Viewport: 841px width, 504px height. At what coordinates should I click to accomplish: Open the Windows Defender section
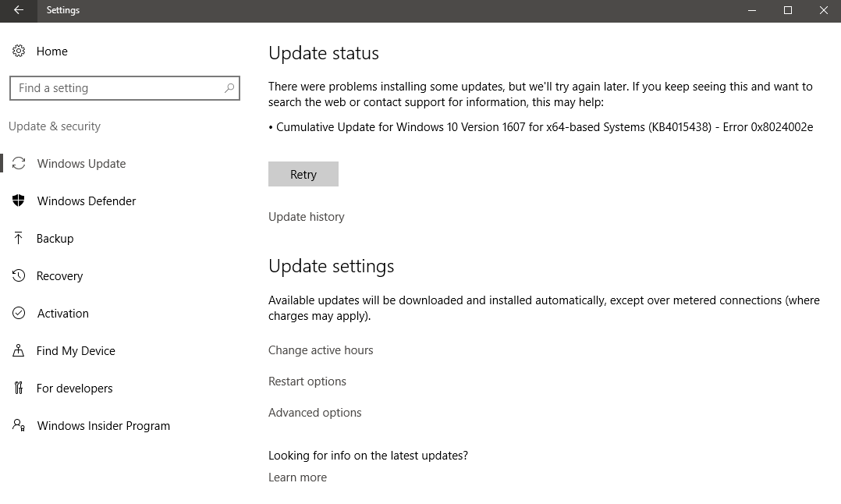click(87, 201)
